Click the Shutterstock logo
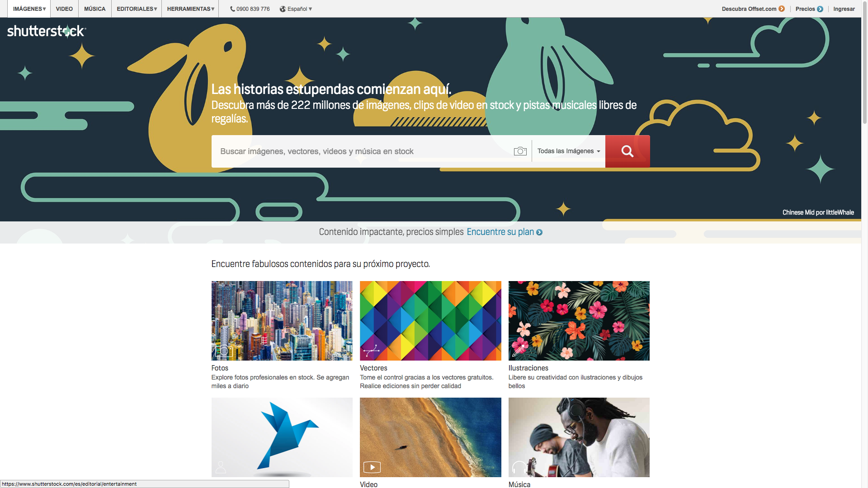 pyautogui.click(x=47, y=31)
